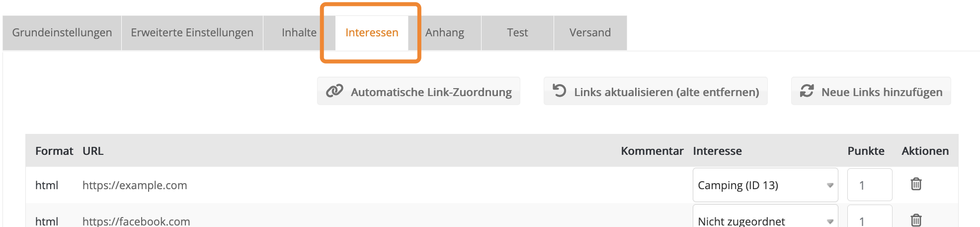The image size is (980, 227).
Task: Open the Anhang tab
Action: [x=445, y=33]
